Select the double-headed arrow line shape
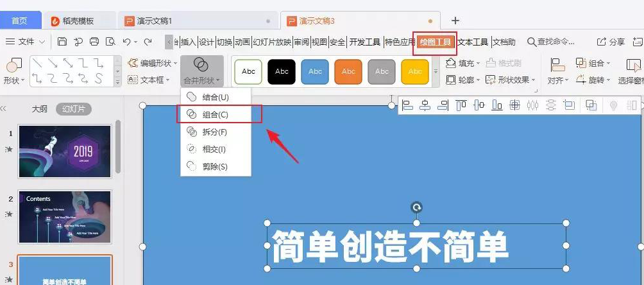 68,64
